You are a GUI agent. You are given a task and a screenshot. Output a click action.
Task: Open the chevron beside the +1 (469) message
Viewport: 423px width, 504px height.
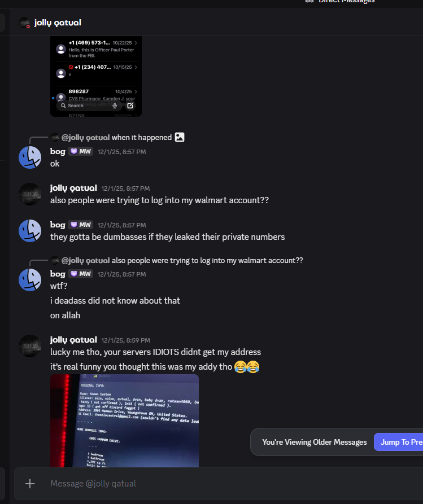coord(136,43)
